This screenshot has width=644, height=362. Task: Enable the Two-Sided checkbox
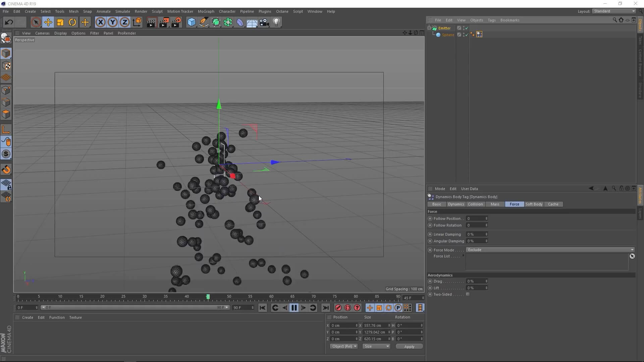point(468,294)
